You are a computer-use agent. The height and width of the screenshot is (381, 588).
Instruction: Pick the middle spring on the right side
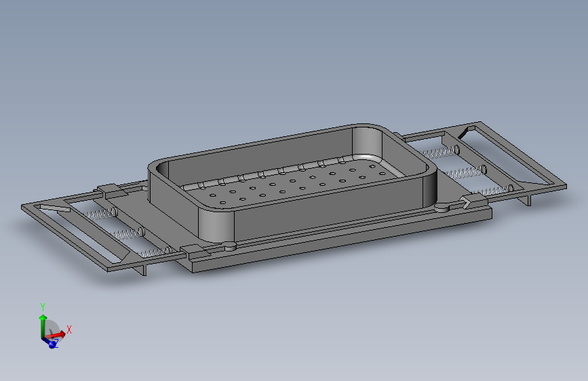pos(466,172)
